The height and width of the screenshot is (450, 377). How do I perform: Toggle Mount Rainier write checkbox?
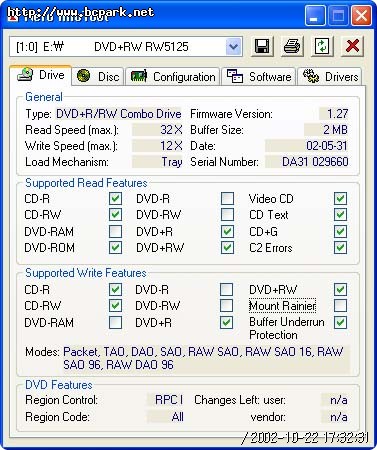[340, 305]
